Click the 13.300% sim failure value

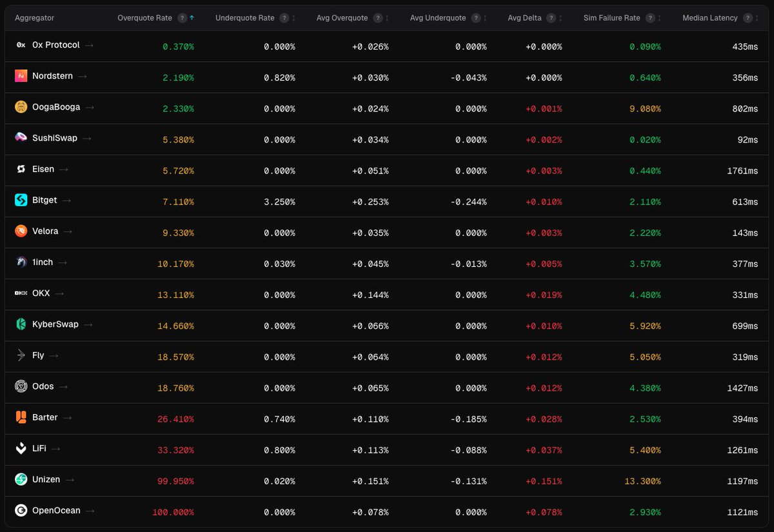(642, 482)
